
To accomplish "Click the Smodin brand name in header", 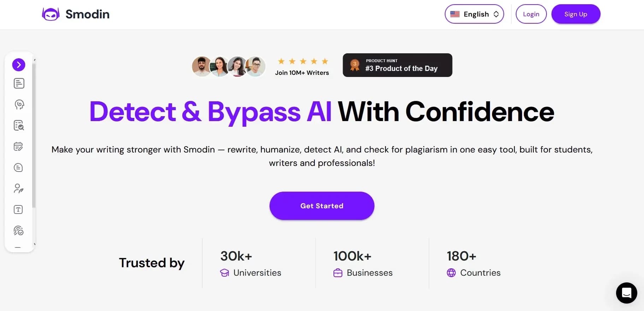I will (x=87, y=14).
